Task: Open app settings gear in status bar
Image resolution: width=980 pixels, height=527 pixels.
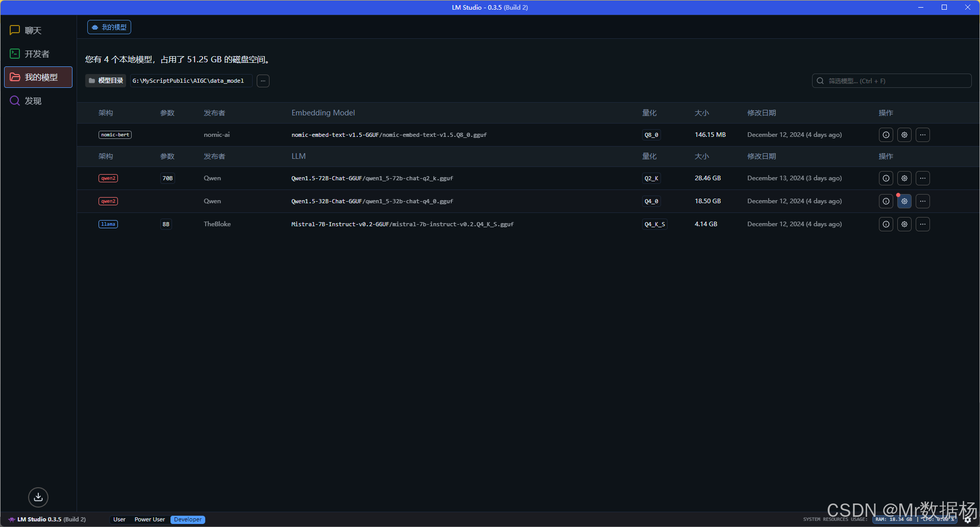Action: [968, 520]
